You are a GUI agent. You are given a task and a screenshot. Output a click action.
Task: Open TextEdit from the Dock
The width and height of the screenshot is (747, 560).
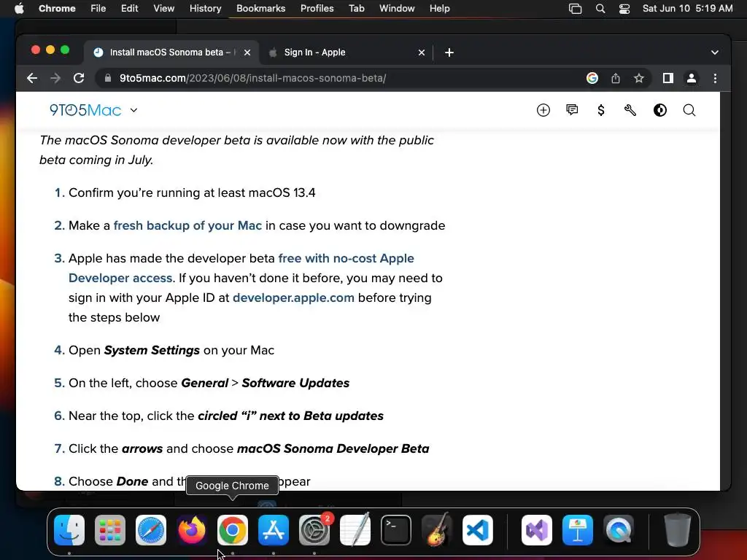click(355, 530)
